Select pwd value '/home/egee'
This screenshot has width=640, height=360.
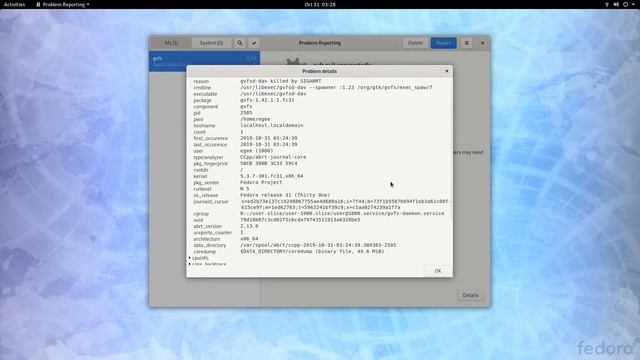tap(255, 119)
